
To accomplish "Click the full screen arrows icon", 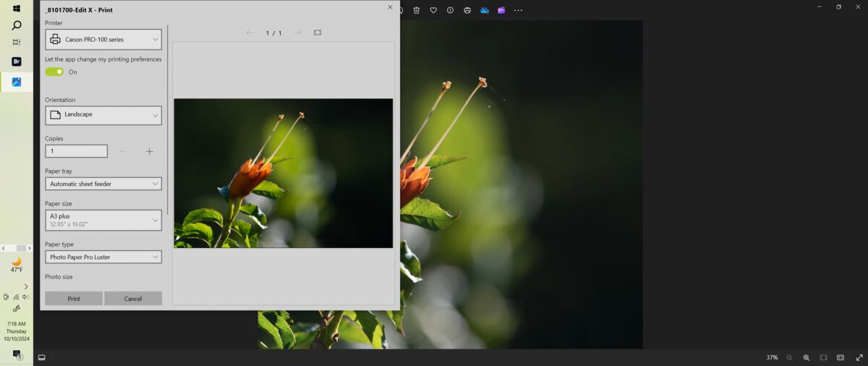I will (859, 357).
